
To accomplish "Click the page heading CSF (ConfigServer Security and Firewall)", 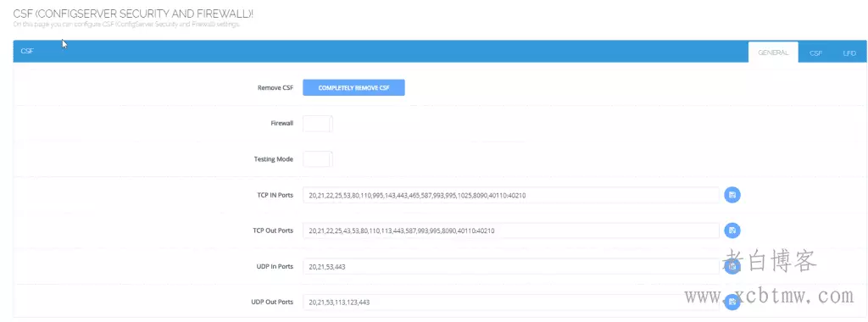I will pyautogui.click(x=133, y=14).
